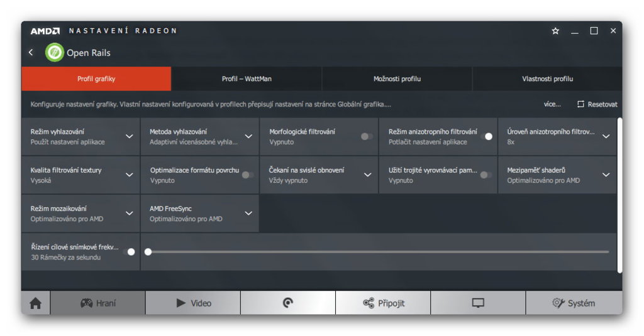Go back with the left arrow icon
This screenshot has height=336, width=644.
(x=31, y=53)
